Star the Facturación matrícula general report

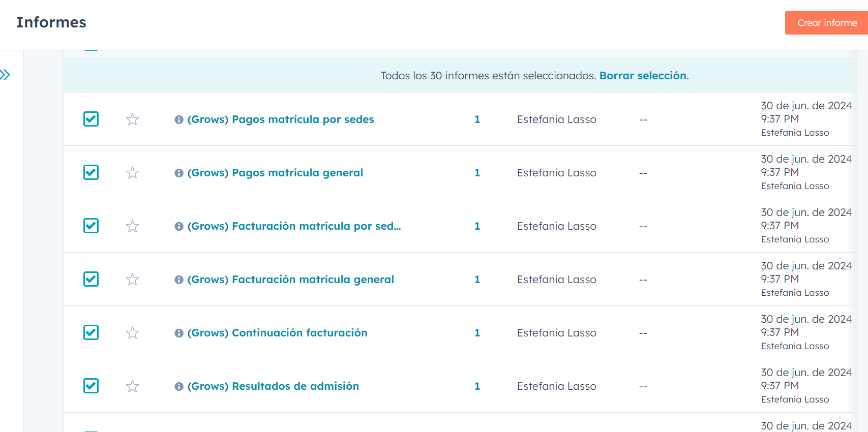(133, 280)
